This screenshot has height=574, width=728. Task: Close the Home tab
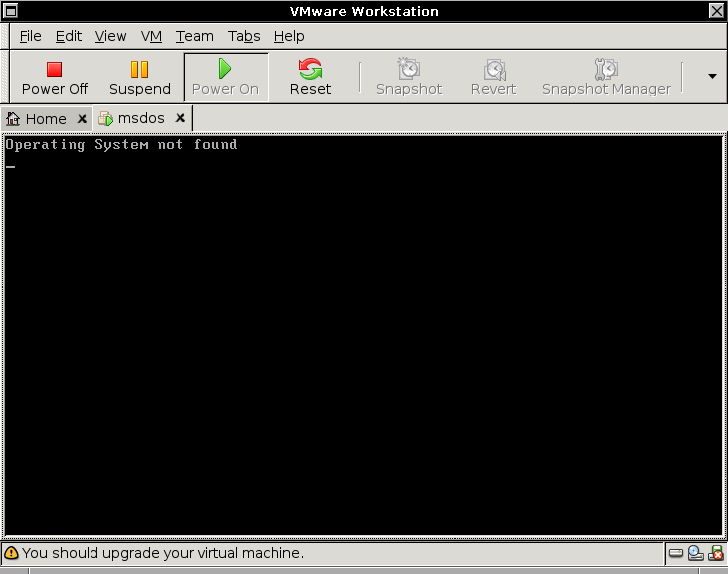[x=82, y=119]
